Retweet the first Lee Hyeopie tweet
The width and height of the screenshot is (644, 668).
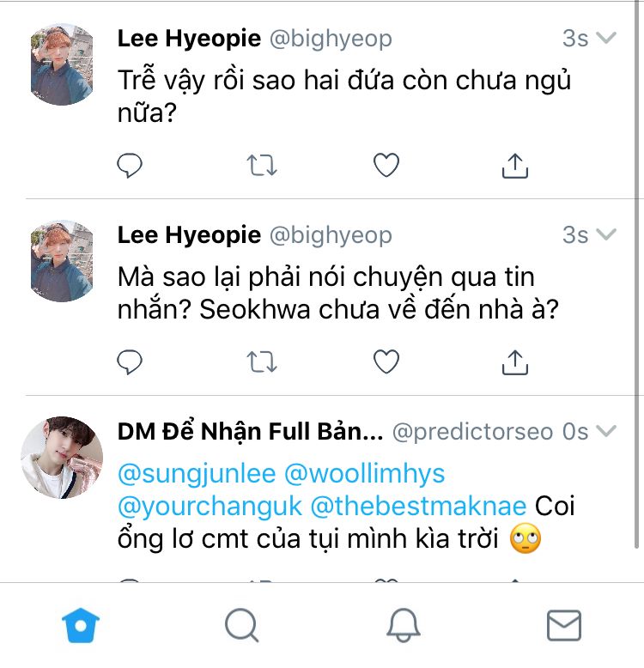[261, 165]
